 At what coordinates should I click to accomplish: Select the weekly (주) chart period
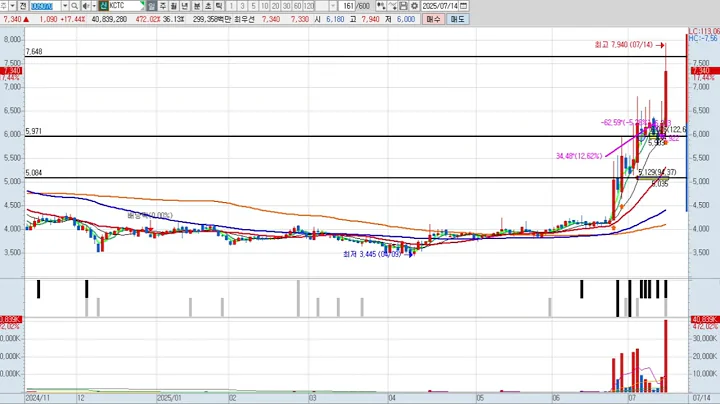pos(163,6)
